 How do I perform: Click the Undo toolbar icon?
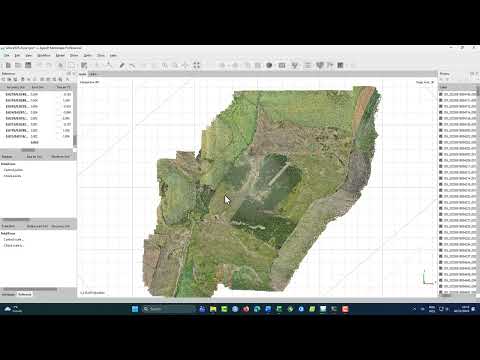pyautogui.click(x=39, y=65)
